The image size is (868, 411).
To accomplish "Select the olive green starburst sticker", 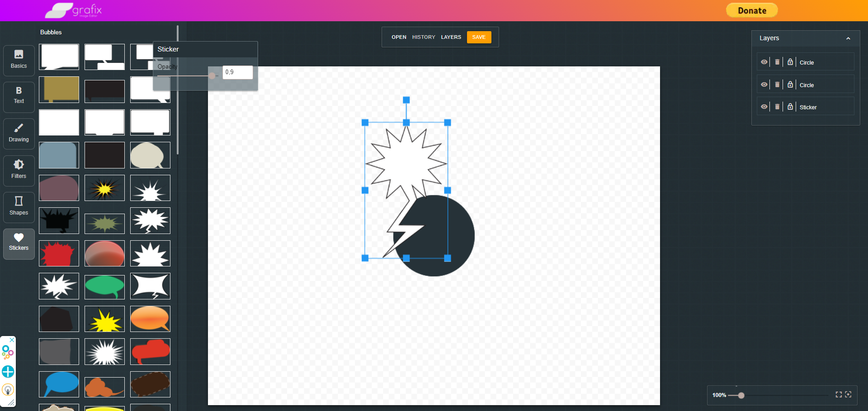I will [x=105, y=224].
